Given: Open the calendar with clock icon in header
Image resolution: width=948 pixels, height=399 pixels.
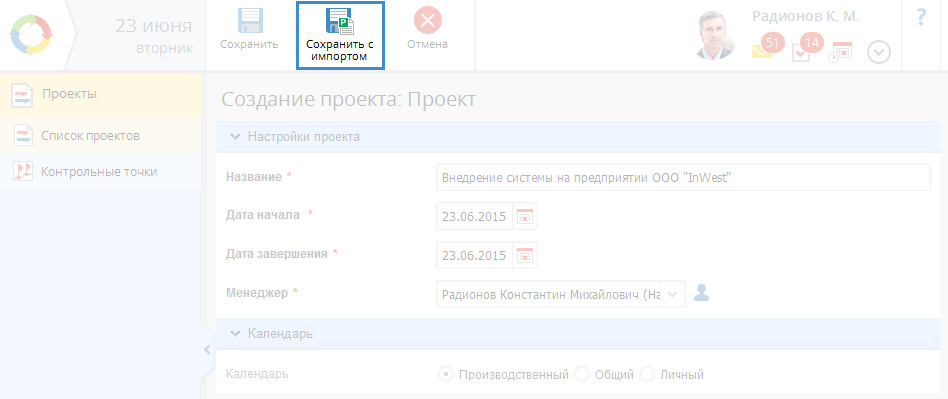Looking at the screenshot, I should point(841,52).
